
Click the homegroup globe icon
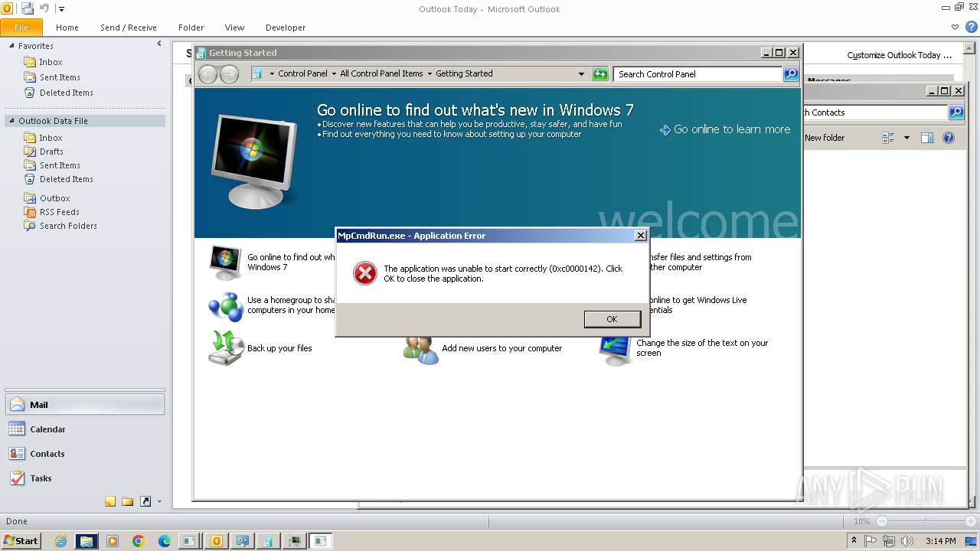pos(226,305)
